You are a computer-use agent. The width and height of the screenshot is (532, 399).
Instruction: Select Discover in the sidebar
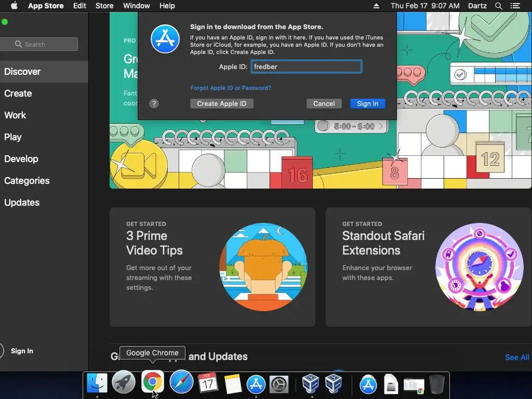(44, 72)
